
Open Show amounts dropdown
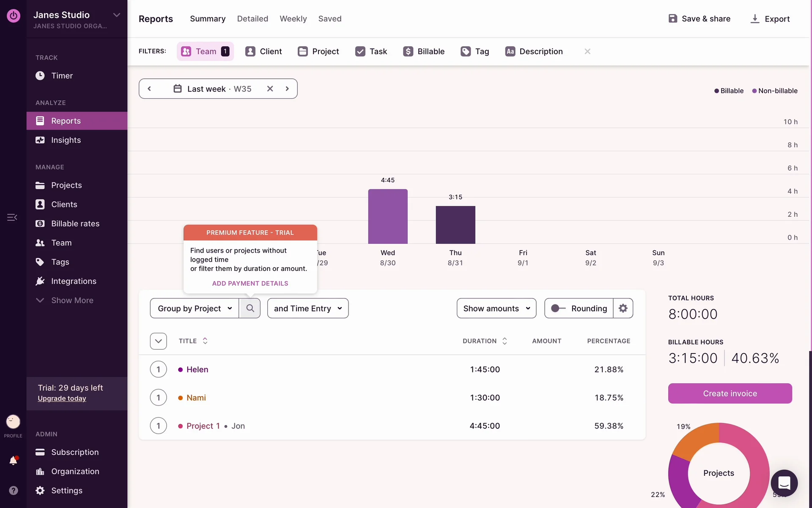tap(496, 308)
